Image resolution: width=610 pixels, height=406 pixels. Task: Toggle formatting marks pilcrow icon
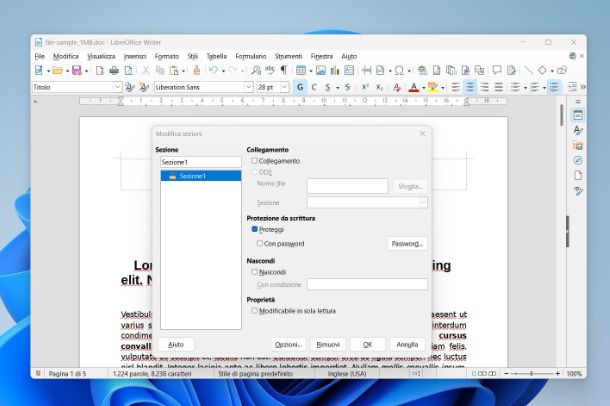coord(284,70)
